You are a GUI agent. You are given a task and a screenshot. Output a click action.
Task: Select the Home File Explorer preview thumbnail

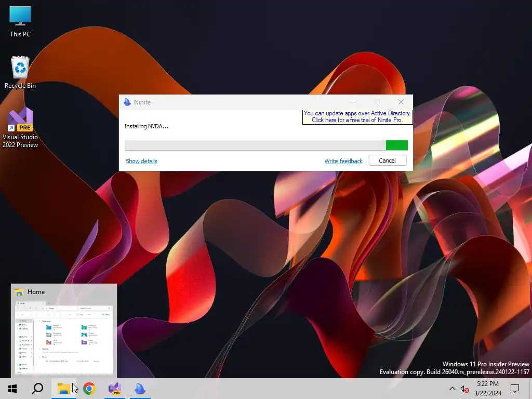pyautogui.click(x=64, y=337)
